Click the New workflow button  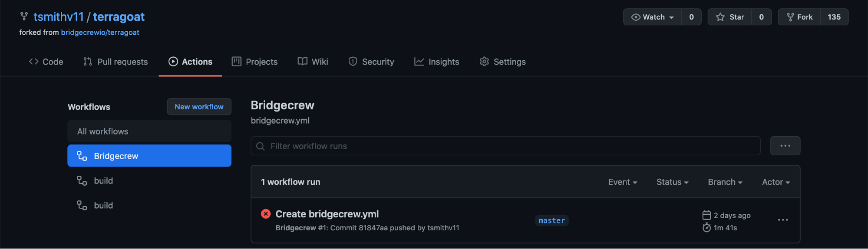[x=199, y=107]
